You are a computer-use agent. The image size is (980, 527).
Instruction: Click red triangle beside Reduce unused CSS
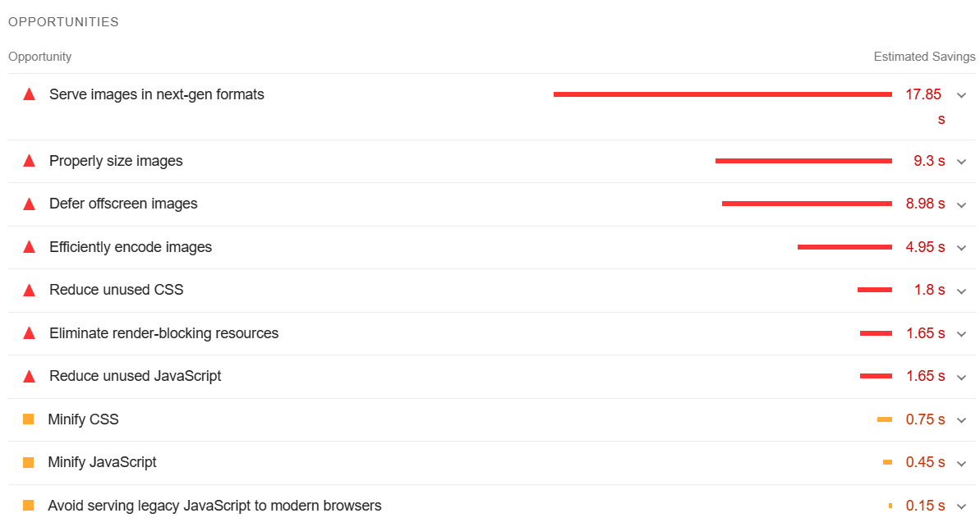[x=29, y=291]
